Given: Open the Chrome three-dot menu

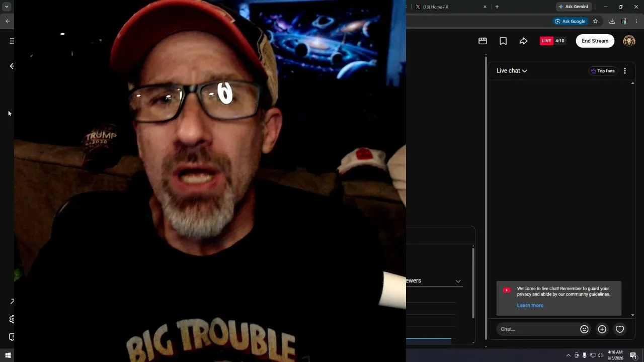Looking at the screenshot, I should pyautogui.click(x=636, y=21).
